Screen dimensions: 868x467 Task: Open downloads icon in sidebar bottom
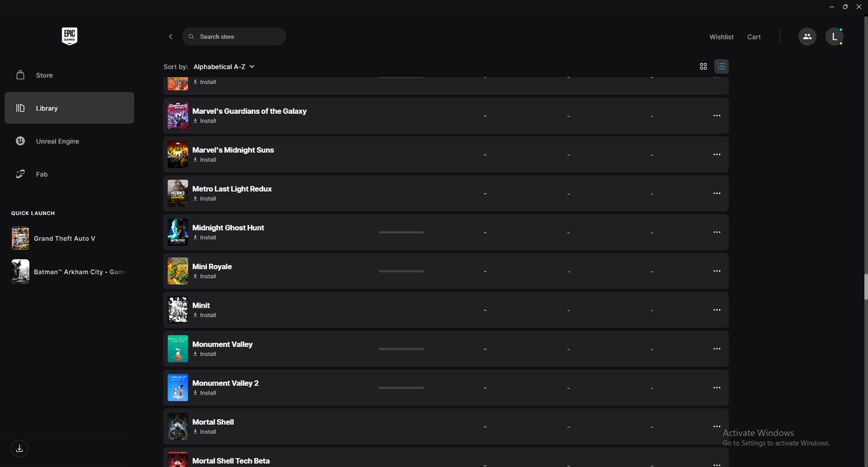(20, 448)
